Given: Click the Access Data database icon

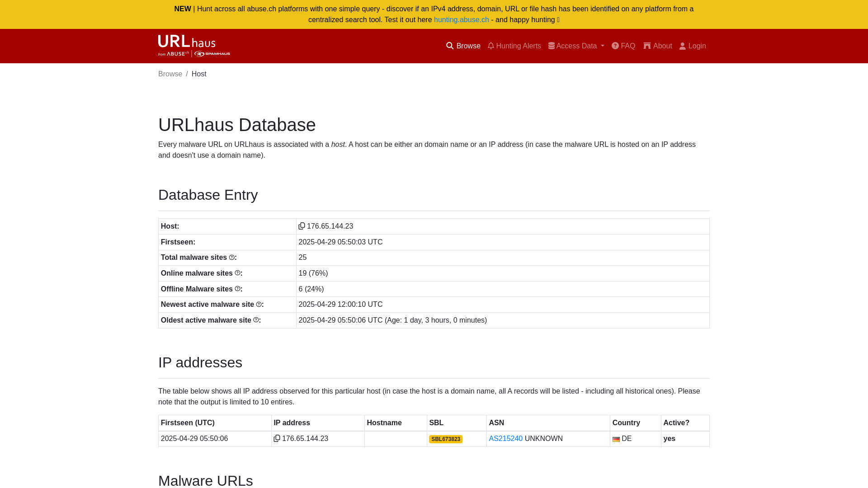Looking at the screenshot, I should coord(552,46).
